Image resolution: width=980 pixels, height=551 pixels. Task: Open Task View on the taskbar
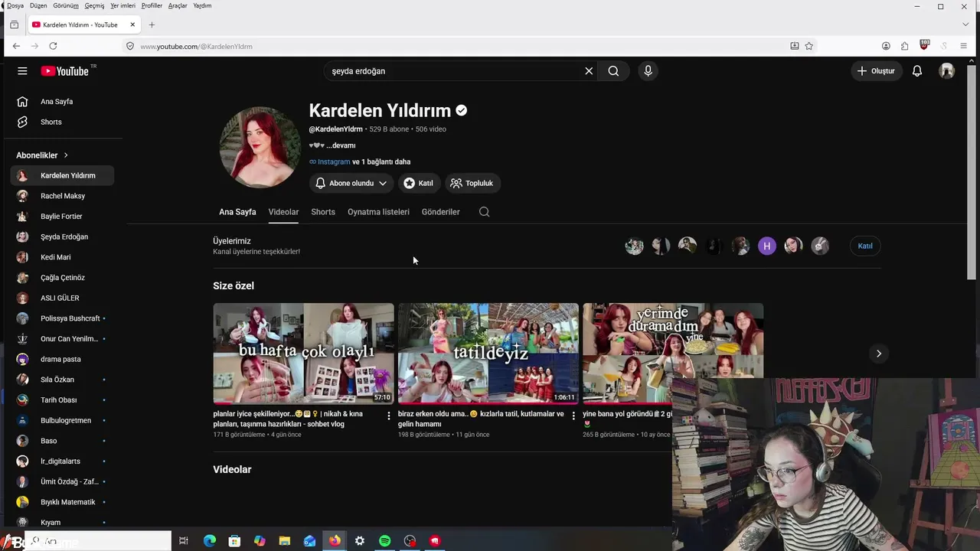tap(184, 541)
